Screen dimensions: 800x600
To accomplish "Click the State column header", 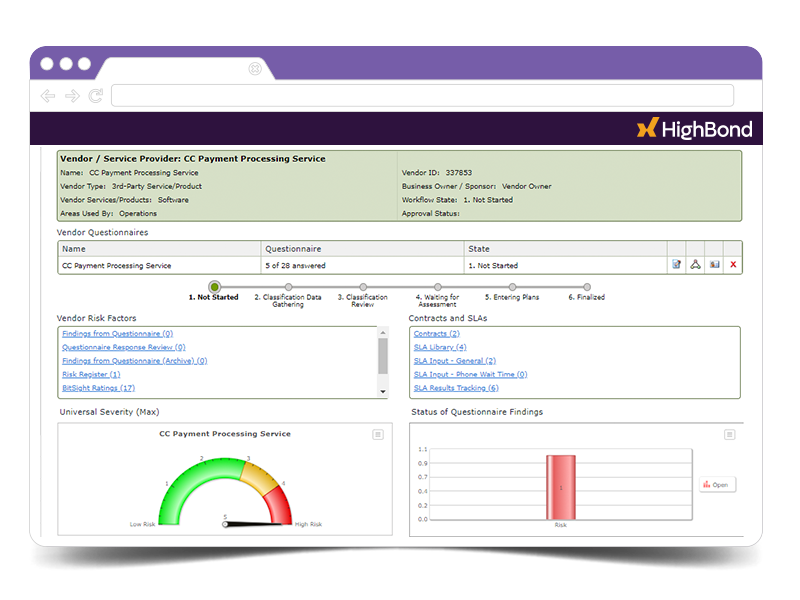I will 566,249.
